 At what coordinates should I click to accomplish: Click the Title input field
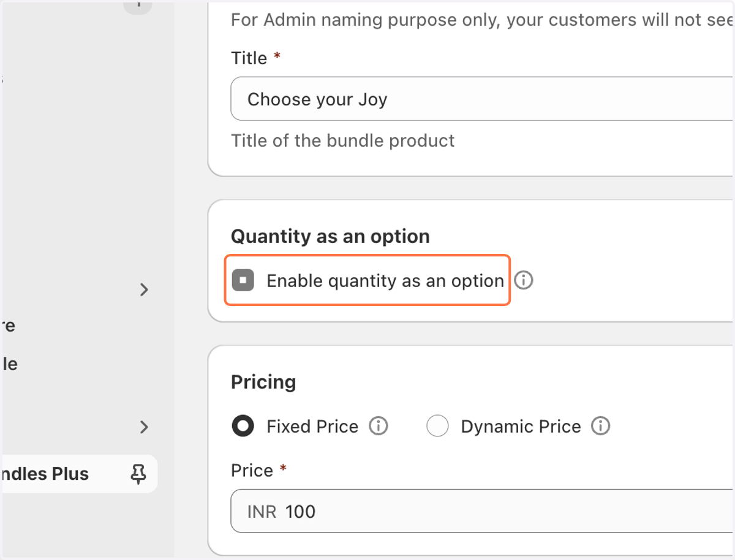(483, 99)
